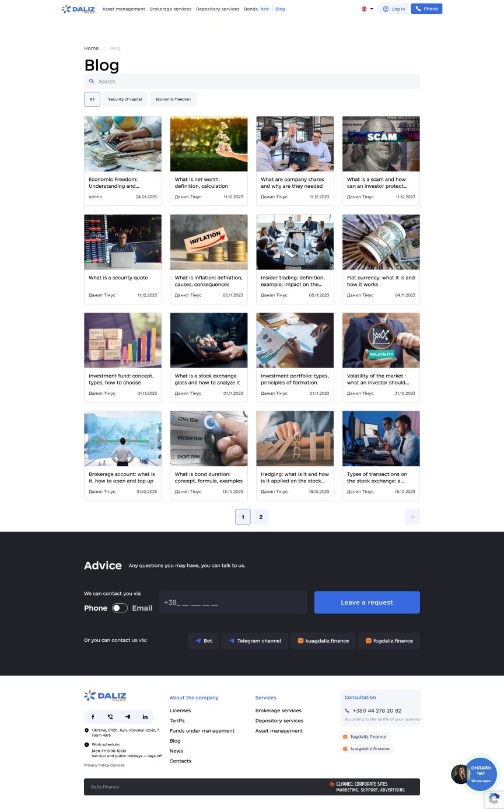
Task: Open Bonds menu item
Action: (x=251, y=9)
